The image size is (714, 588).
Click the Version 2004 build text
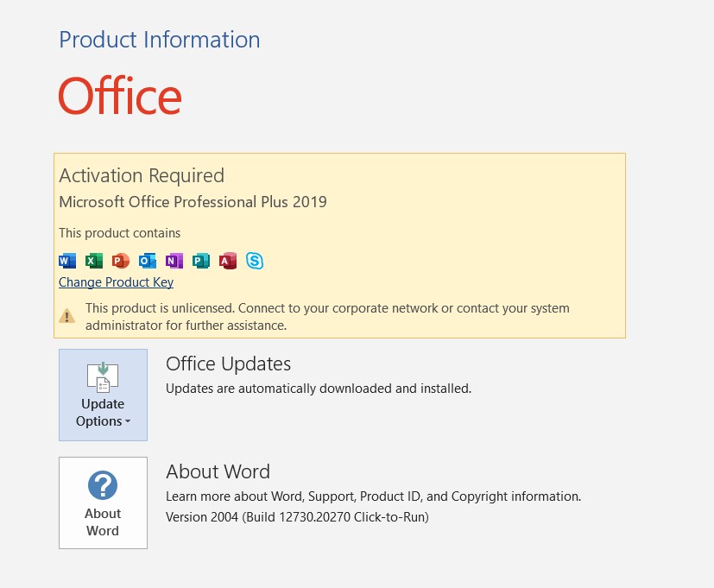297,517
